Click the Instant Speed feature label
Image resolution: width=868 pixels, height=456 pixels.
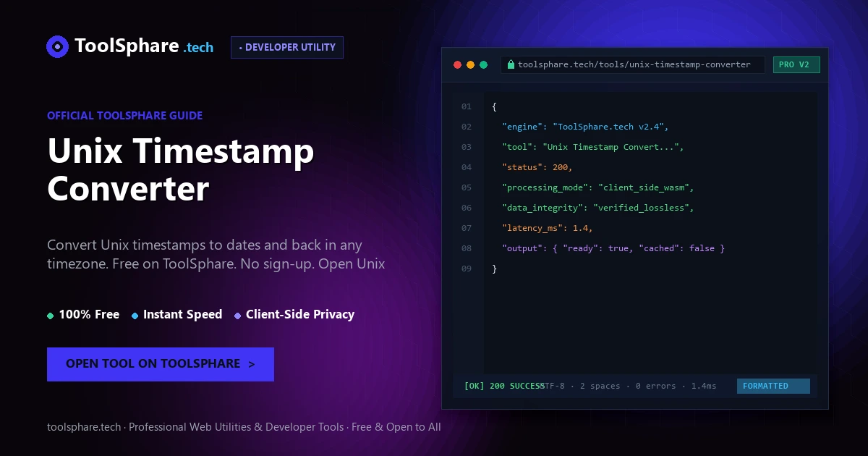182,314
